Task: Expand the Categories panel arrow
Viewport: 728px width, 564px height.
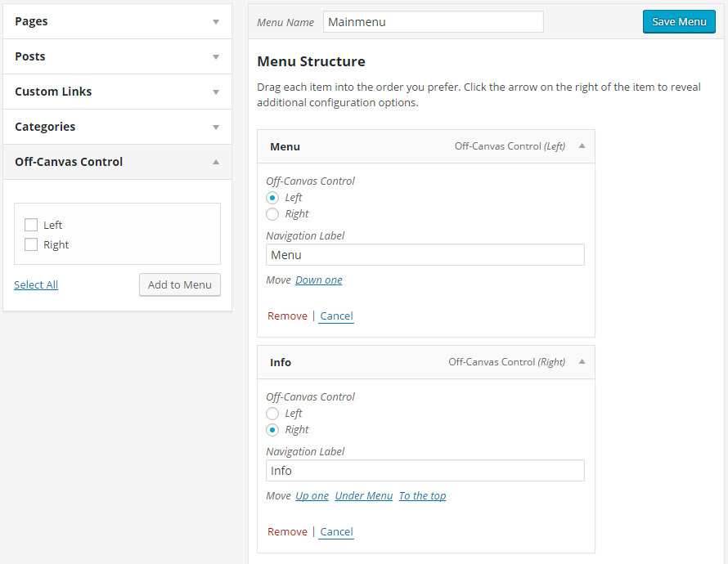Action: point(216,128)
